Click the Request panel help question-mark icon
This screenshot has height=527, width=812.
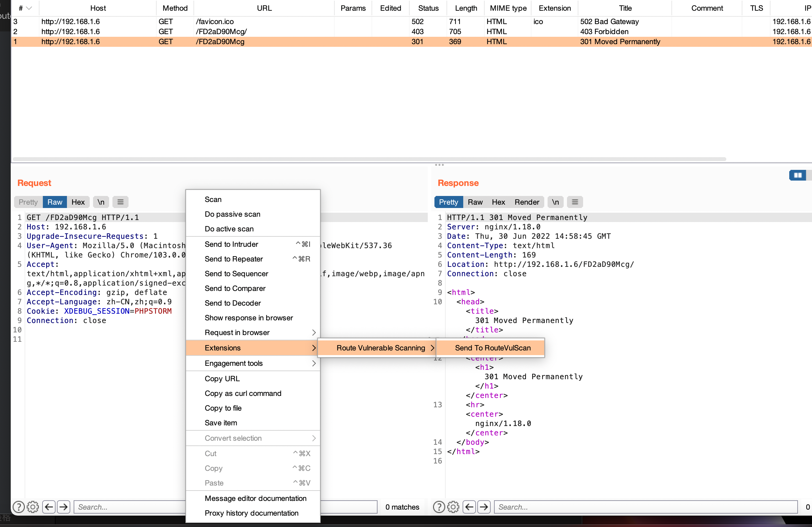pyautogui.click(x=18, y=507)
